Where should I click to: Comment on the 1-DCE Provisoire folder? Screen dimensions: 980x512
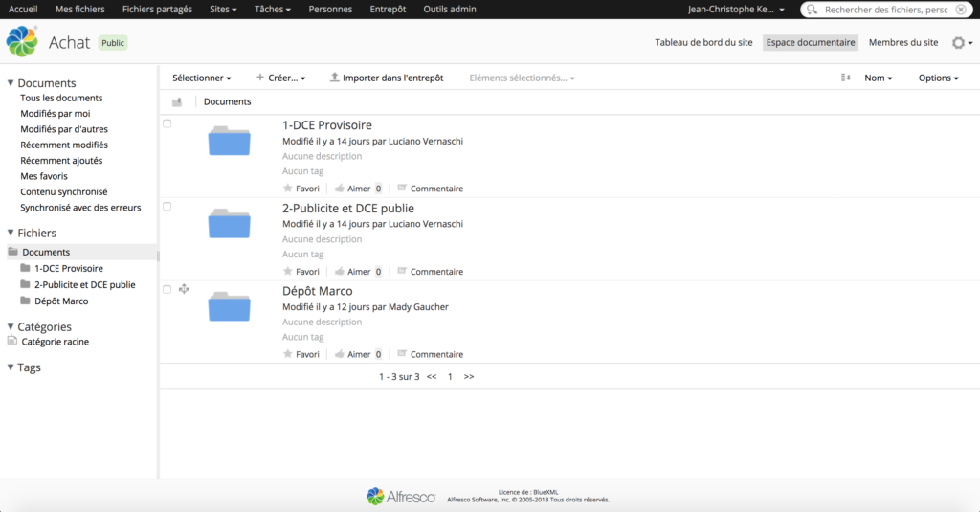click(x=430, y=189)
